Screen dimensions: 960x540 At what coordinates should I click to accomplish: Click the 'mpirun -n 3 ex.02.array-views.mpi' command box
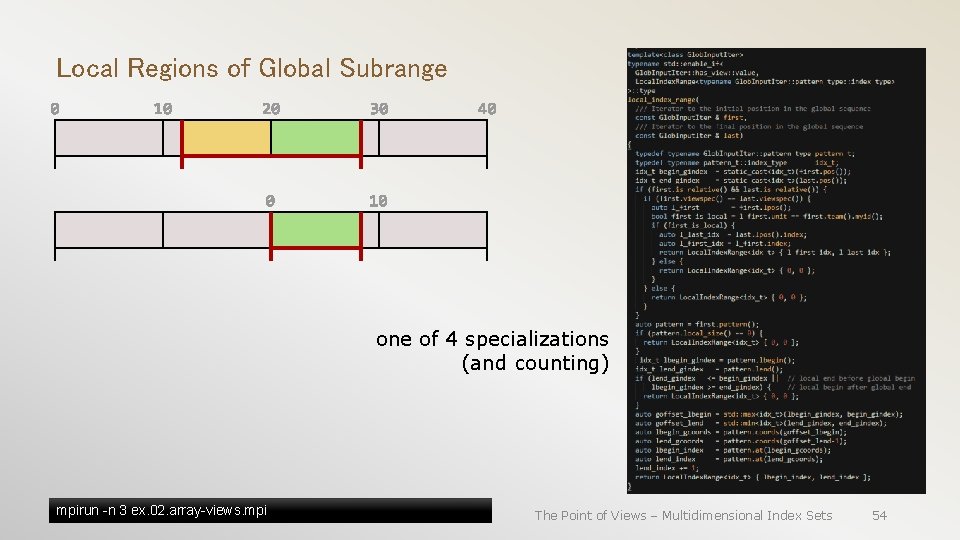(270, 511)
